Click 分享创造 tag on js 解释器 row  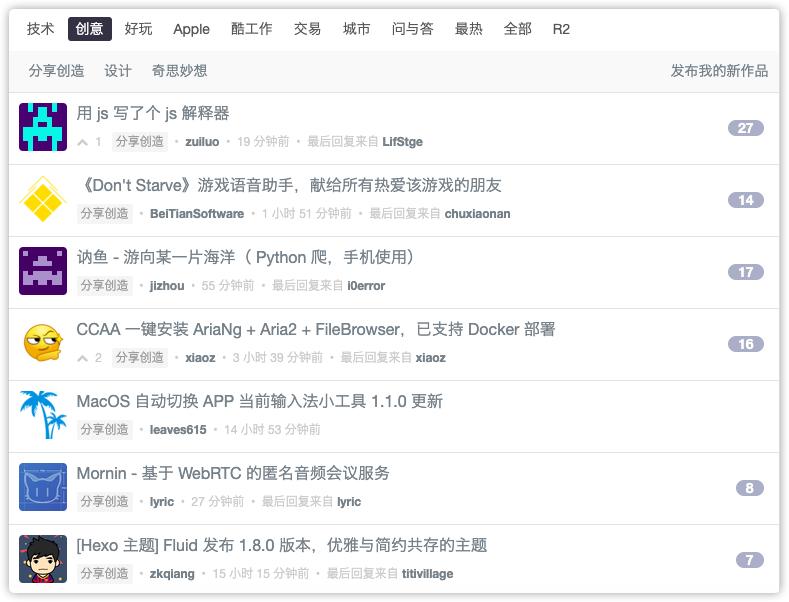(x=140, y=141)
